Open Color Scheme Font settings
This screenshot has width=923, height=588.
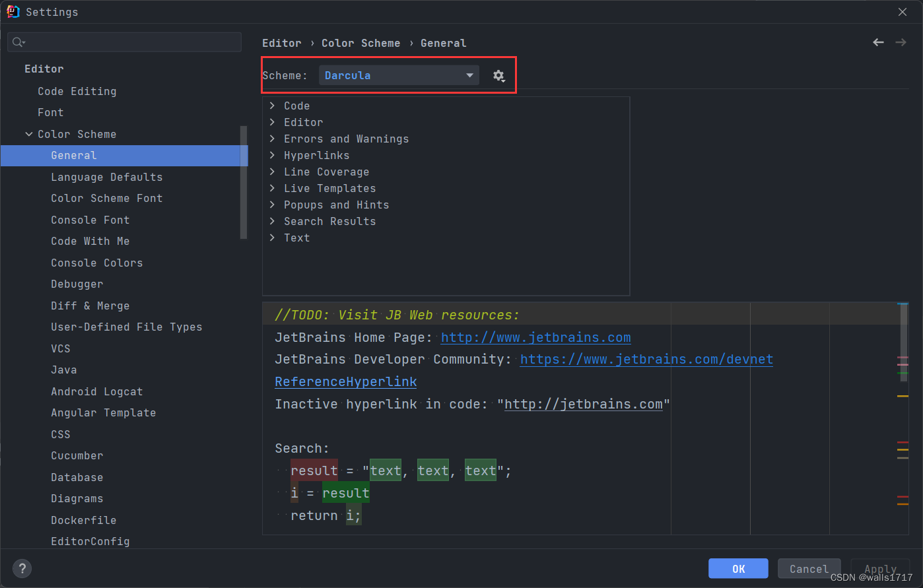tap(107, 198)
